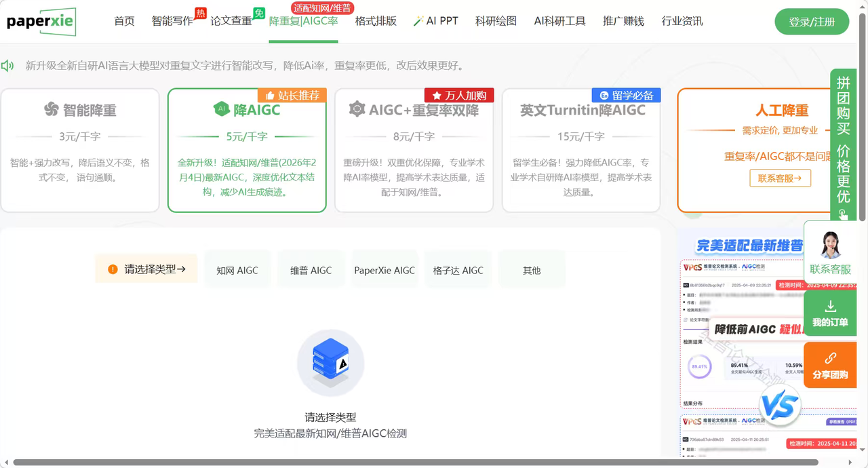
Task: Click the green 免 badge
Action: [259, 13]
